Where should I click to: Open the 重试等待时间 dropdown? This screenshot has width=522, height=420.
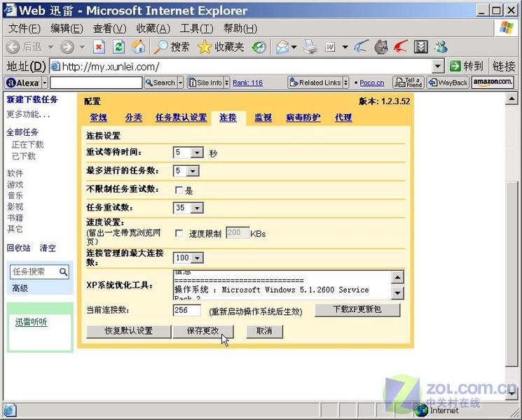coord(197,153)
